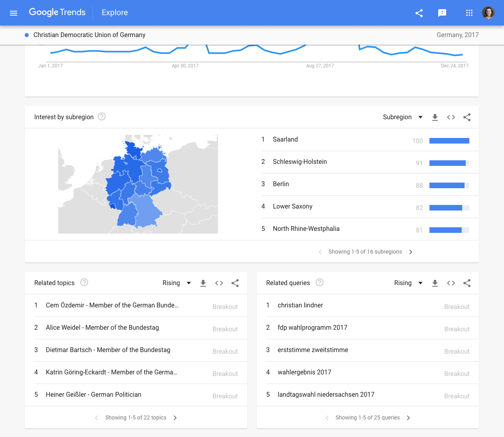This screenshot has height=437, width=504.
Task: Share the subregion card
Action: coord(467,117)
